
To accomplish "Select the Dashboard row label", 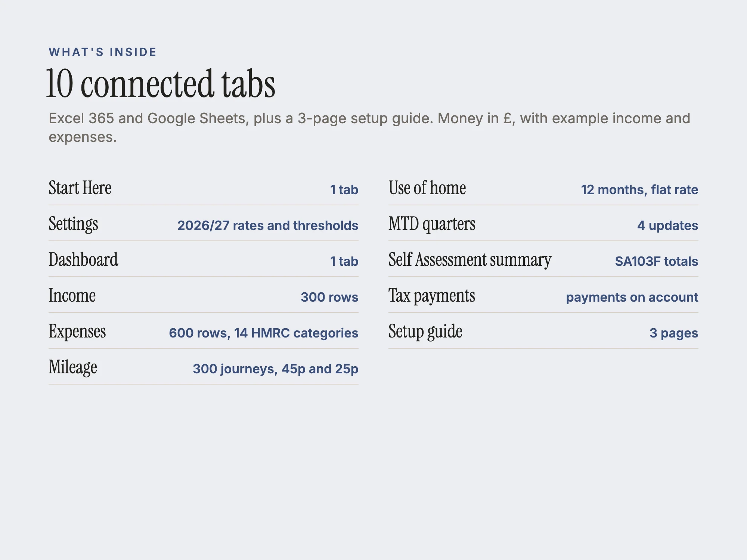I will 83,259.
